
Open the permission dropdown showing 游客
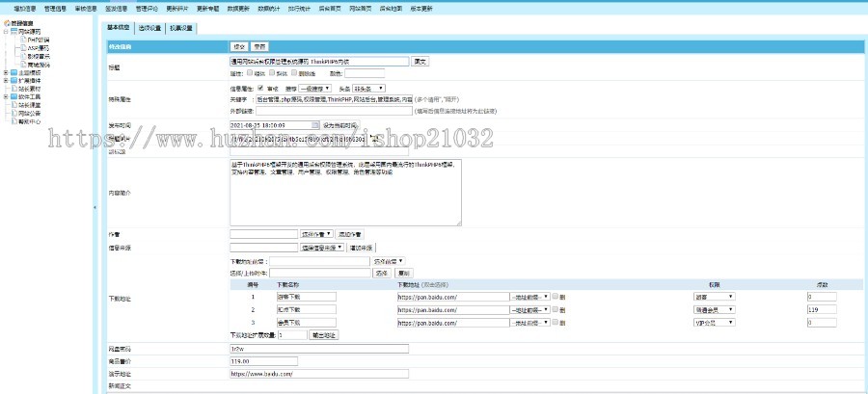coord(715,297)
